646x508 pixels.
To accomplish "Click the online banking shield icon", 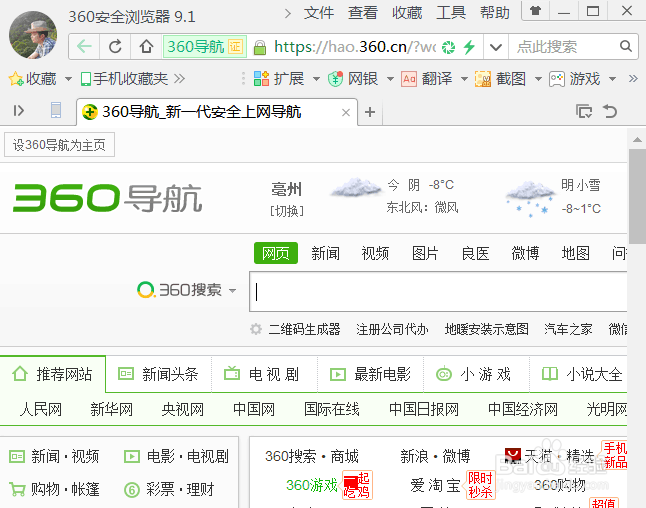I will coord(335,79).
